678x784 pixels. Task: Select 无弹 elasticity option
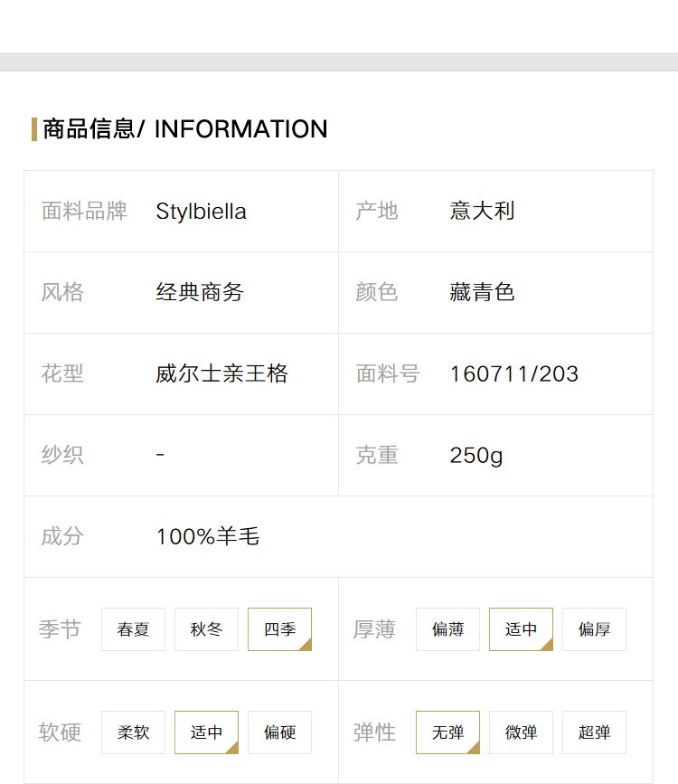tap(447, 732)
